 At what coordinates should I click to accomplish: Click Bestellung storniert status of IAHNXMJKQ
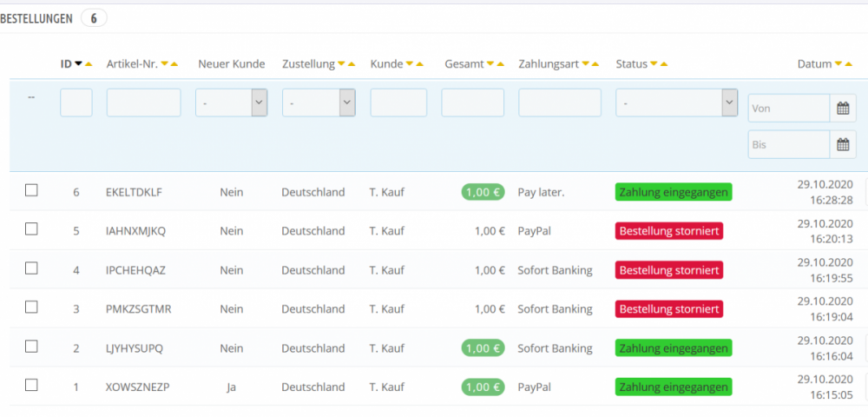coord(669,231)
